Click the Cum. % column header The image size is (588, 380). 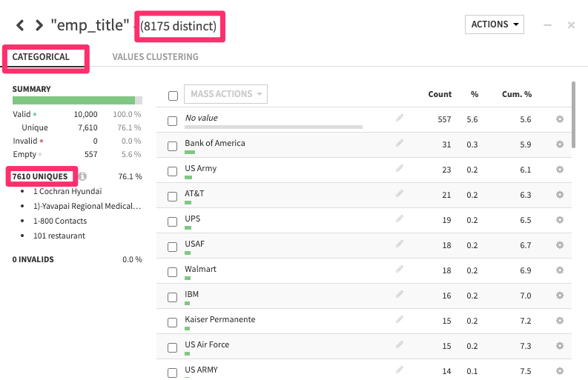click(x=517, y=94)
